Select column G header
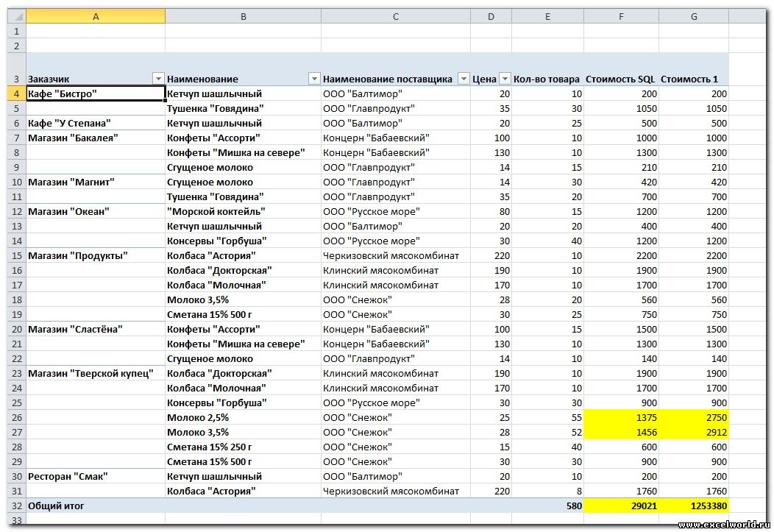Image resolution: width=774 pixels, height=532 pixels. click(x=694, y=16)
